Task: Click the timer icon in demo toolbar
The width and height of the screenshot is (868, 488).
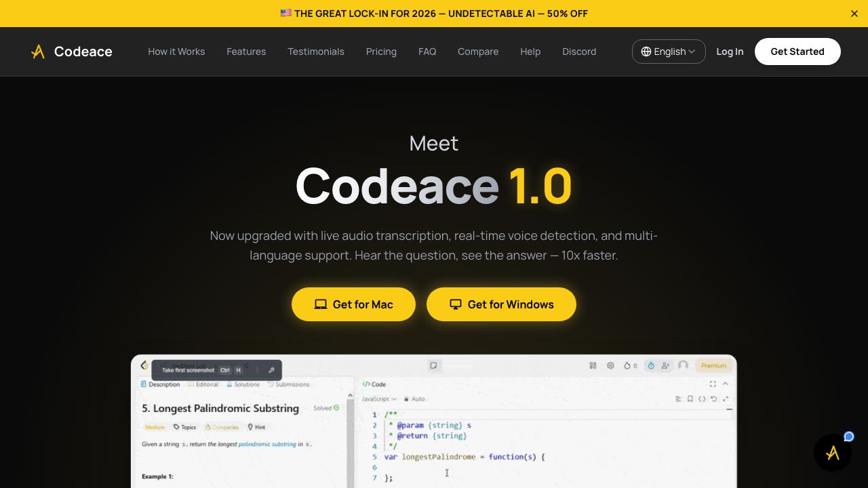Action: click(x=651, y=365)
